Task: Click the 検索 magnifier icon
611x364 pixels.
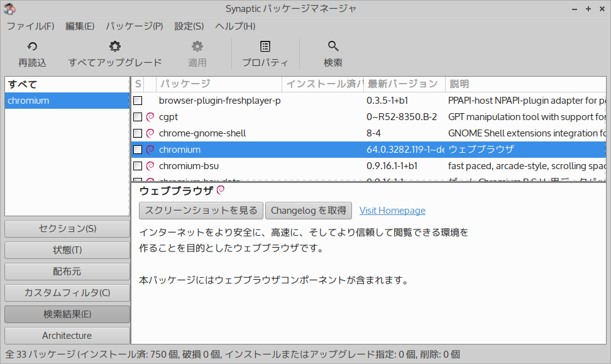Action: pyautogui.click(x=333, y=45)
